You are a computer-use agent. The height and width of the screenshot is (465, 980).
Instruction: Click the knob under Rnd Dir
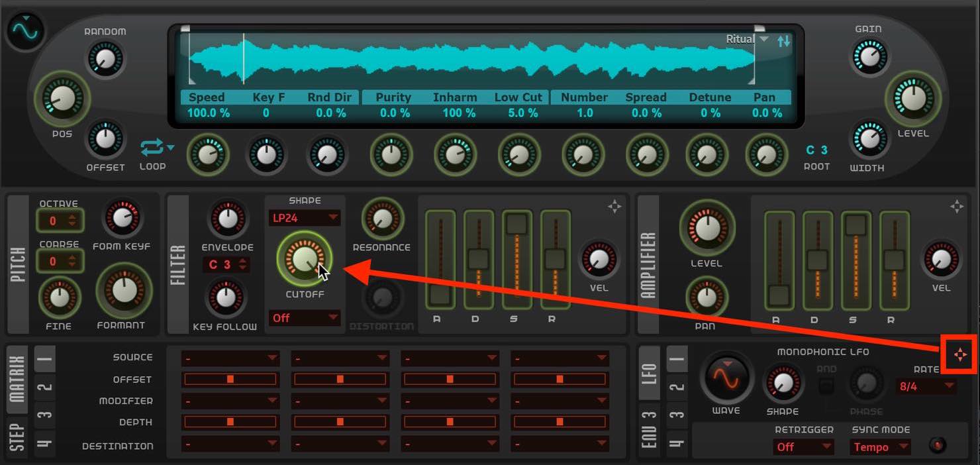[326, 155]
